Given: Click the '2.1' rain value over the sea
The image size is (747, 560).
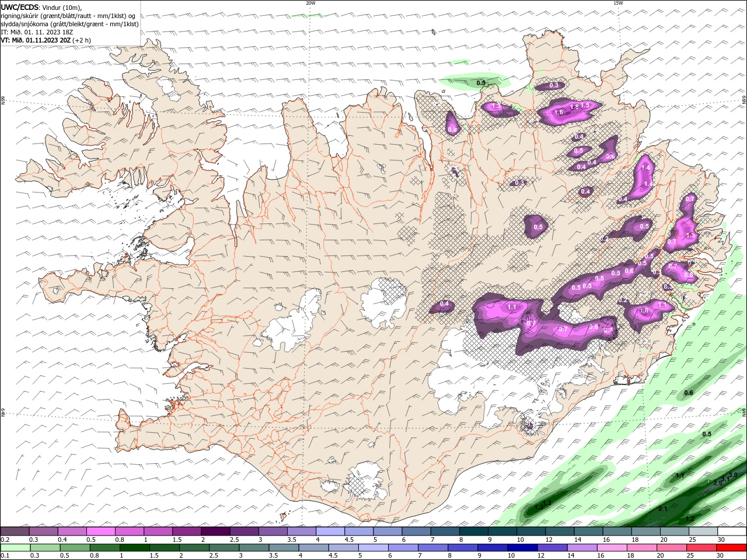Looking at the screenshot, I should [x=662, y=509].
